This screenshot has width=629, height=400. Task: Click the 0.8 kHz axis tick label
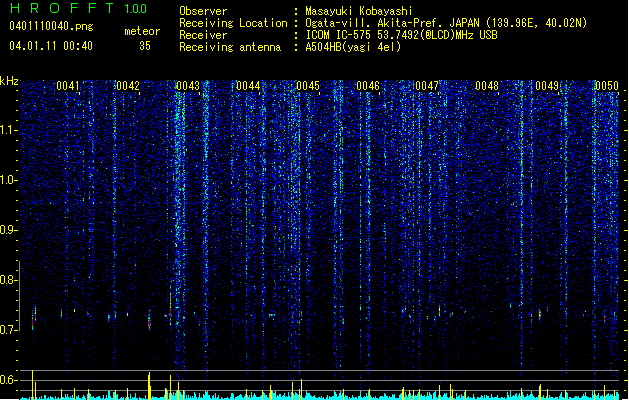pos(9,280)
